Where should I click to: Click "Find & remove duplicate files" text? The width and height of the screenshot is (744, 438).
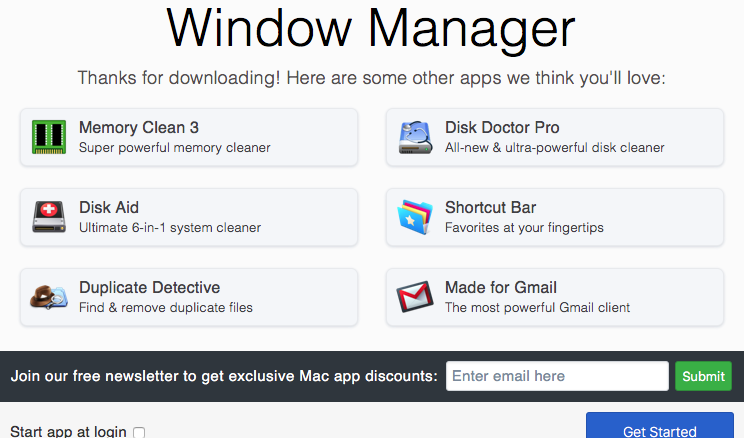coord(166,308)
